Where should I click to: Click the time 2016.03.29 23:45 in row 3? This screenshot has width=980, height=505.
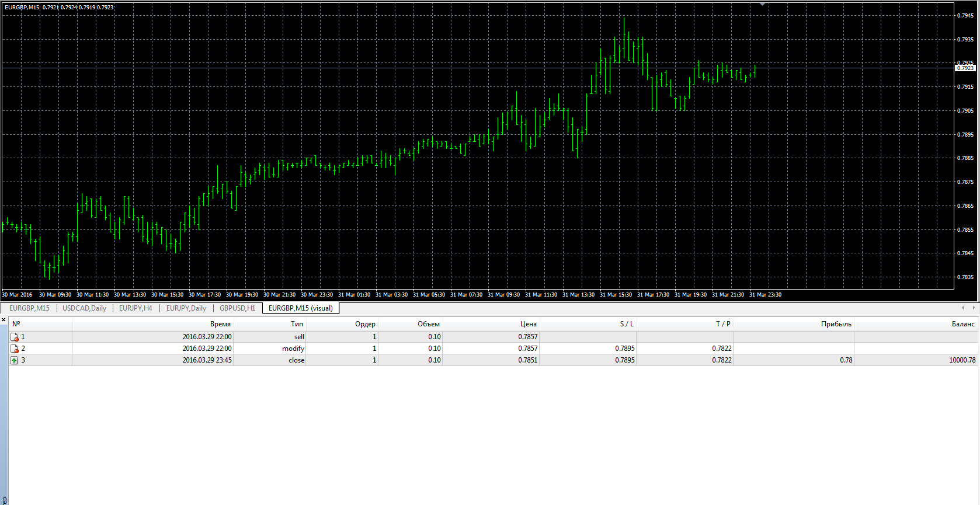207,360
